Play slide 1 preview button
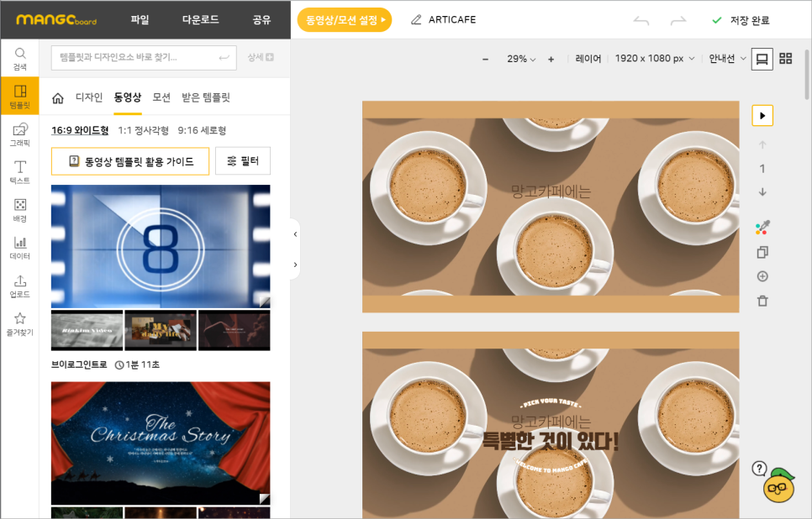Image resolution: width=812 pixels, height=519 pixels. click(x=762, y=115)
